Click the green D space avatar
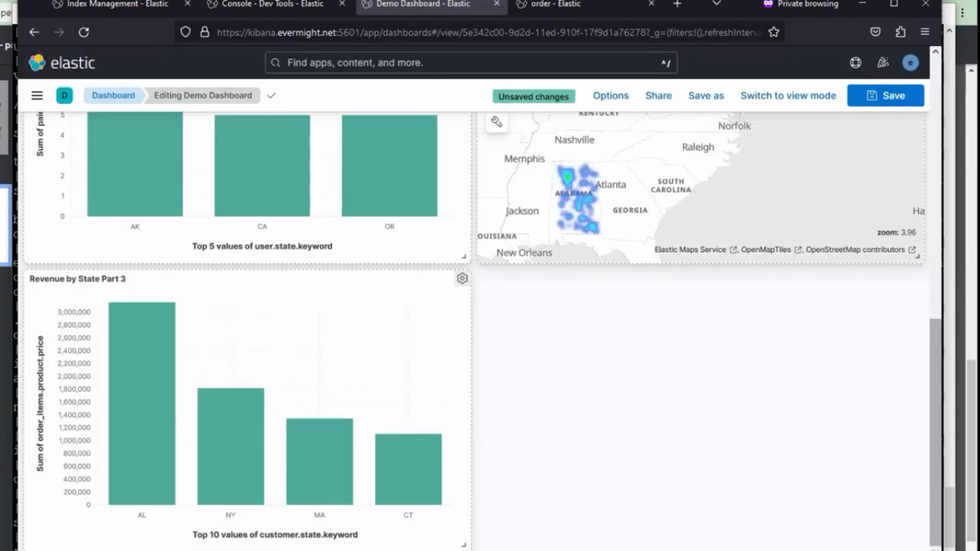Viewport: 980px width, 551px height. tap(65, 95)
